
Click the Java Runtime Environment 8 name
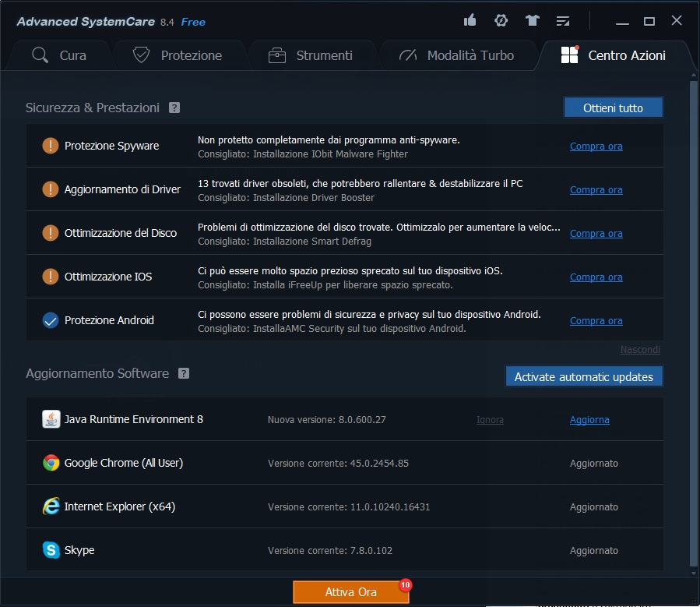point(133,419)
